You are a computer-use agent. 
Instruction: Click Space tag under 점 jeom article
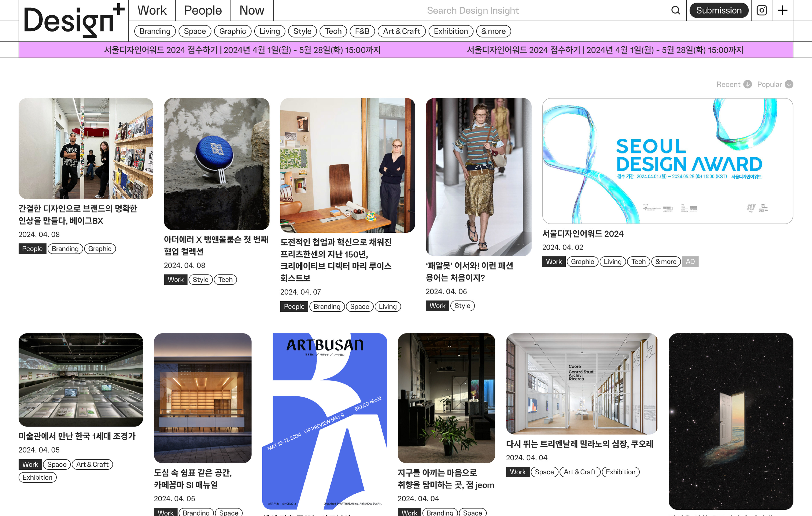point(473,513)
